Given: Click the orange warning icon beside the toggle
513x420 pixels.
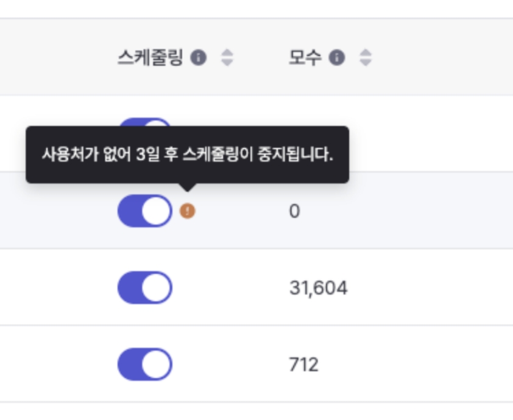Looking at the screenshot, I should [188, 211].
